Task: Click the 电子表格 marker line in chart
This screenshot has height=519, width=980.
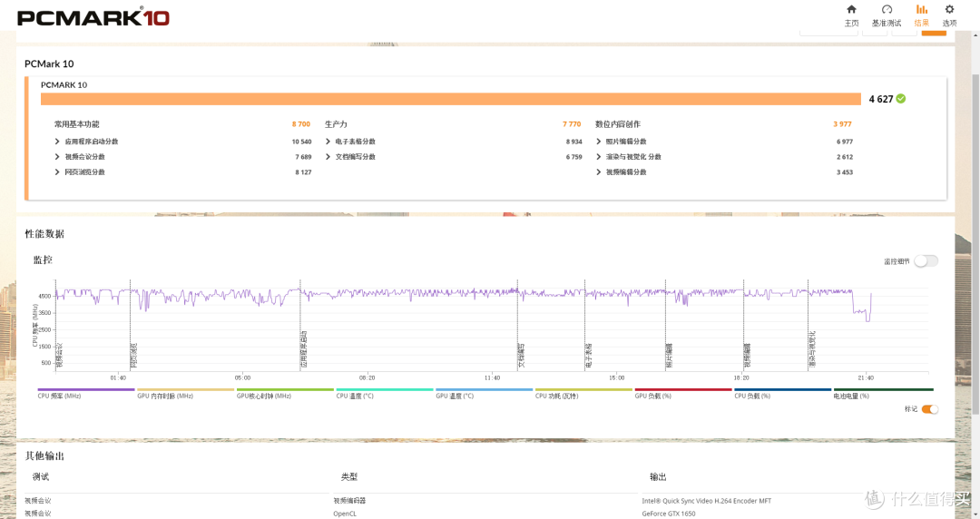Action: (585, 325)
